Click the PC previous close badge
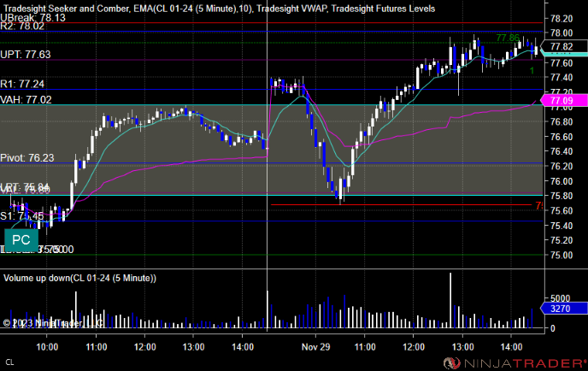Image resolution: width=588 pixels, height=371 pixels. (x=21, y=239)
